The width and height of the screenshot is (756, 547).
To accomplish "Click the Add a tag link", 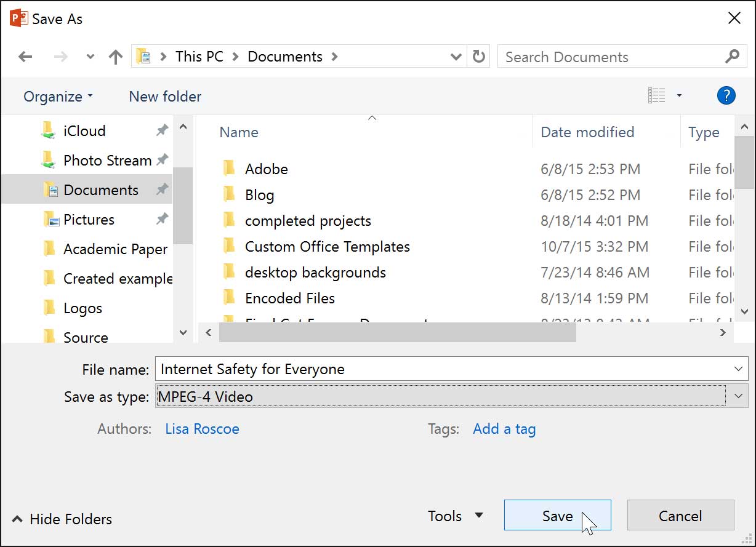I will [504, 429].
